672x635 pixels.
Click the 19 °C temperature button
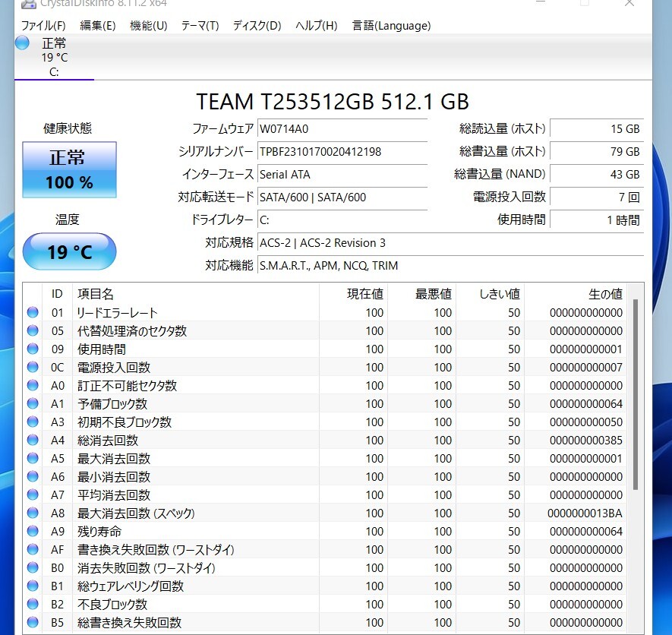coord(69,251)
